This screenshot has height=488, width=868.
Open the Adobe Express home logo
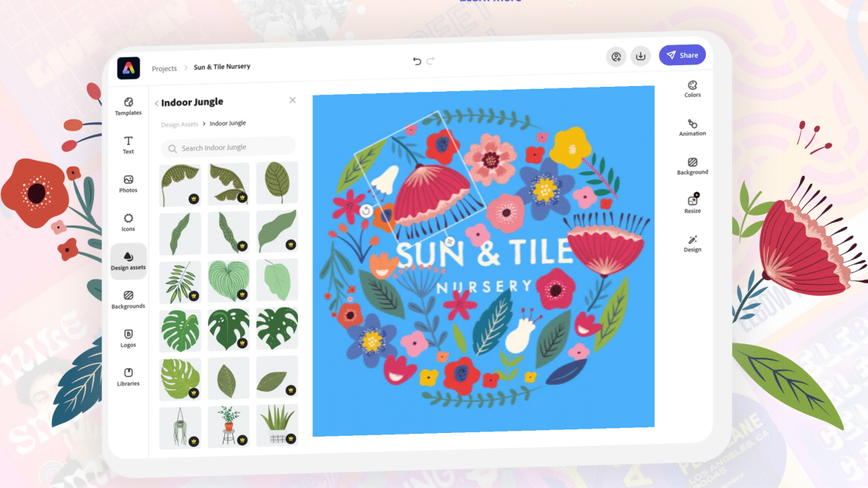(x=128, y=67)
